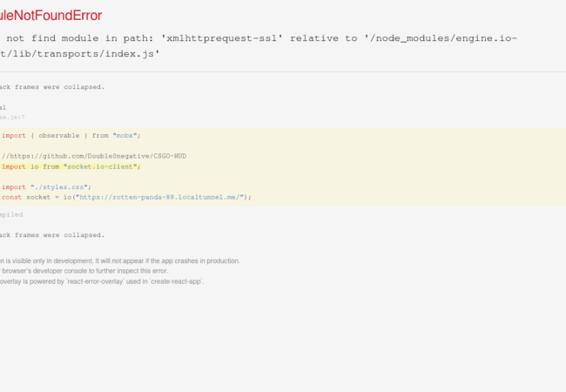Toggle the View compiled option
The image size is (566, 392).
(12, 214)
